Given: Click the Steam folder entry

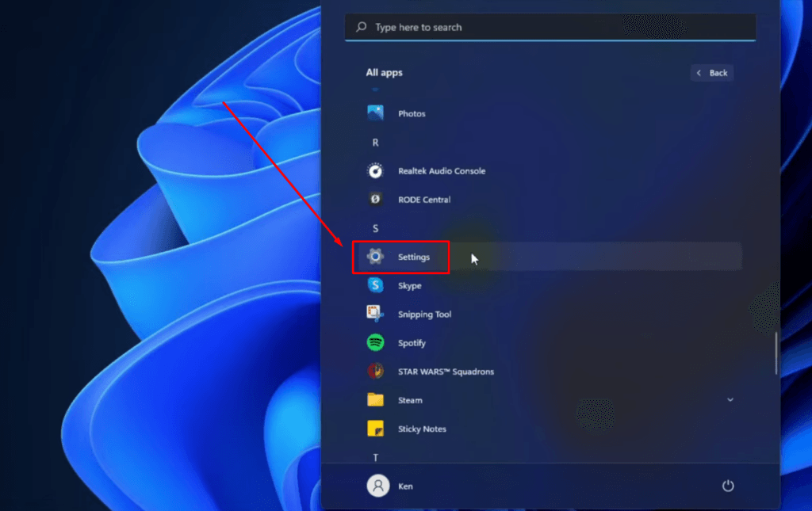Looking at the screenshot, I should click(x=410, y=400).
